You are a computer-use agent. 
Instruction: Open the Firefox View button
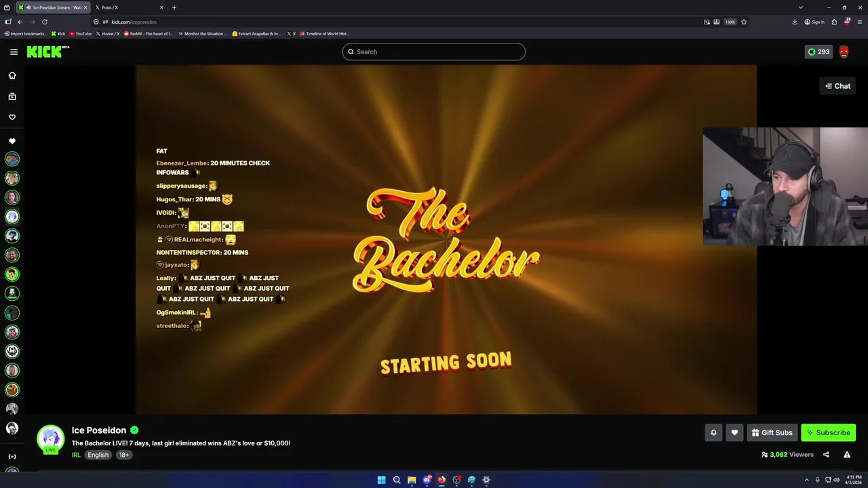[7, 7]
